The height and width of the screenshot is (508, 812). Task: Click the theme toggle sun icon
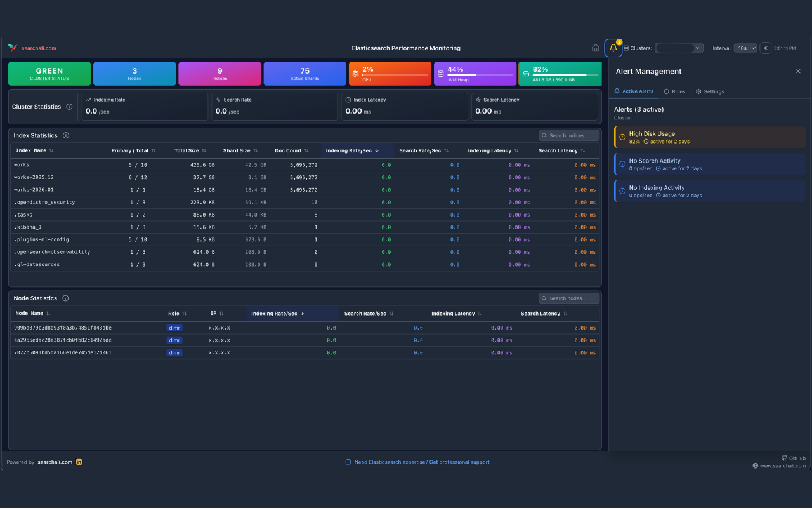[x=765, y=48]
